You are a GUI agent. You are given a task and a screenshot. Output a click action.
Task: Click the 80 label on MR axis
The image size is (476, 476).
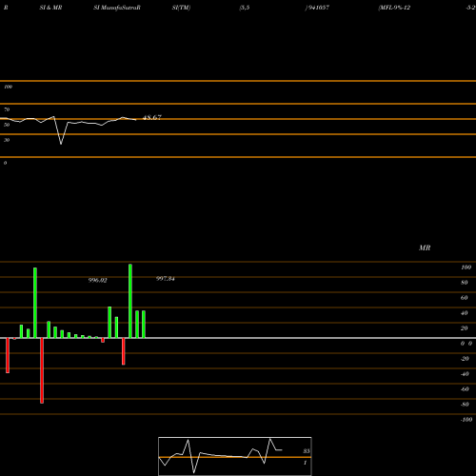[464, 283]
